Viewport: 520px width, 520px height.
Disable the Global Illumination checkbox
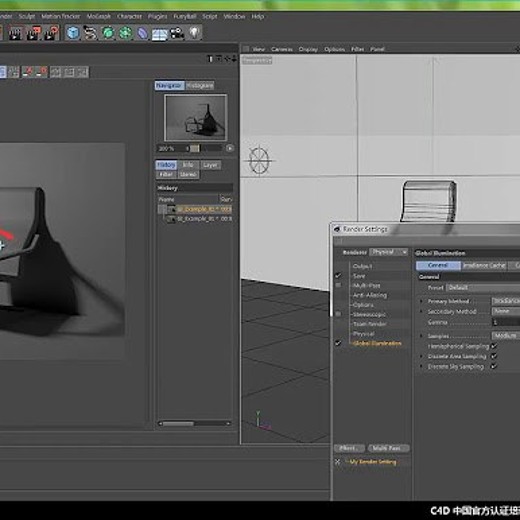(338, 343)
